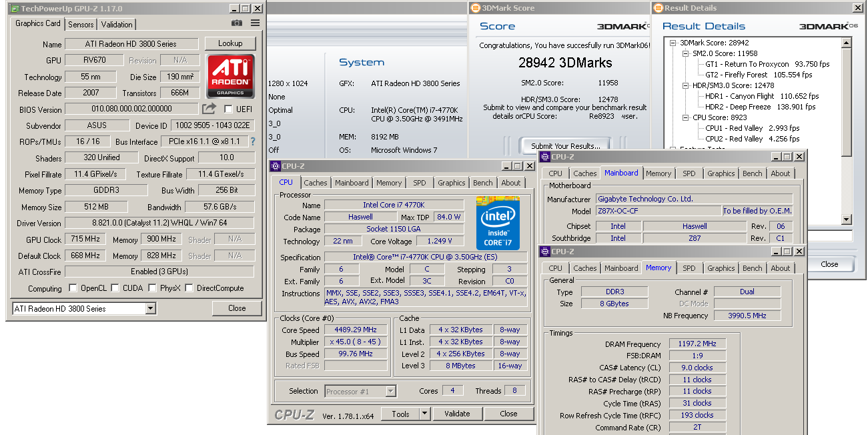Click the CPU-Z Mainboard window title icon
This screenshot has height=435, width=868.
pyautogui.click(x=545, y=157)
